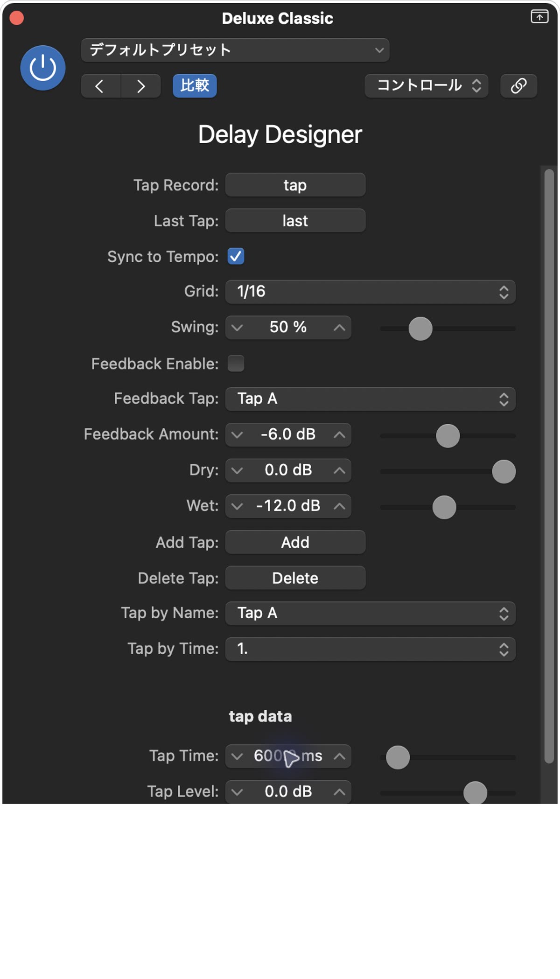Open the デフォルトプリセット preset dropdown

(x=235, y=50)
